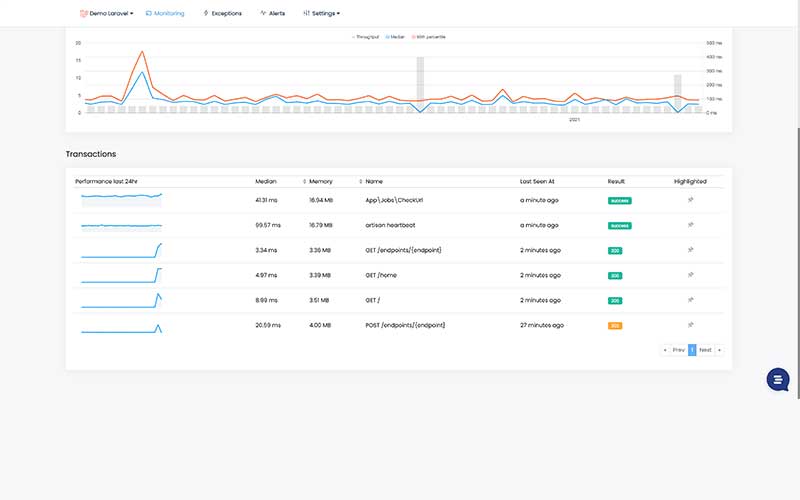
Task: Click the success badge for artisan heartbeat
Action: click(619, 226)
